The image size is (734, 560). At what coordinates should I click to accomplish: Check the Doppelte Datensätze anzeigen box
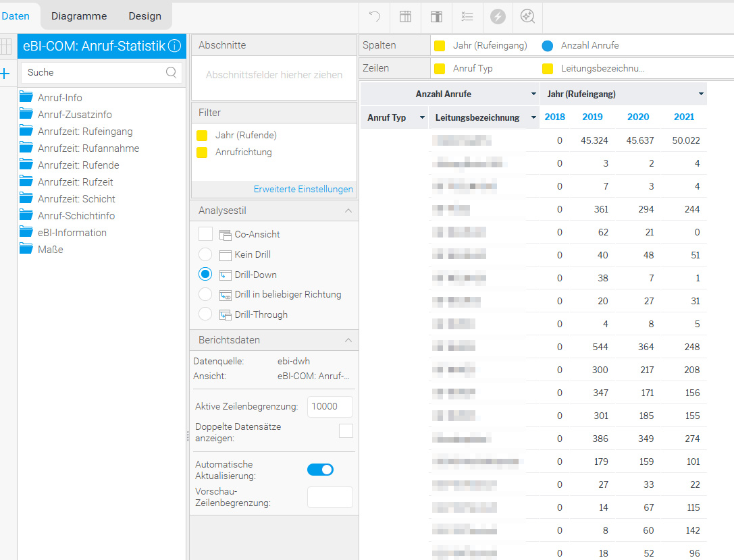click(x=346, y=431)
